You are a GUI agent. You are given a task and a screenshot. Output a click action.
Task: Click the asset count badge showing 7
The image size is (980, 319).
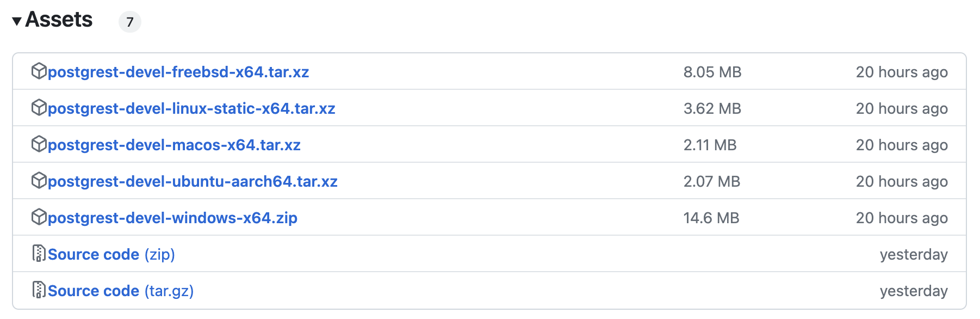click(x=130, y=22)
